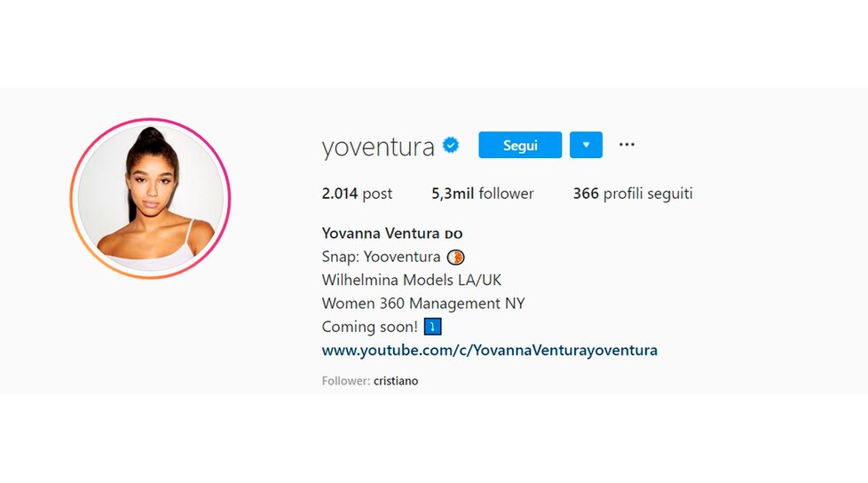The image size is (868, 483).
Task: Click the cookie emoji after Snap: Yooventura
Action: 455,257
